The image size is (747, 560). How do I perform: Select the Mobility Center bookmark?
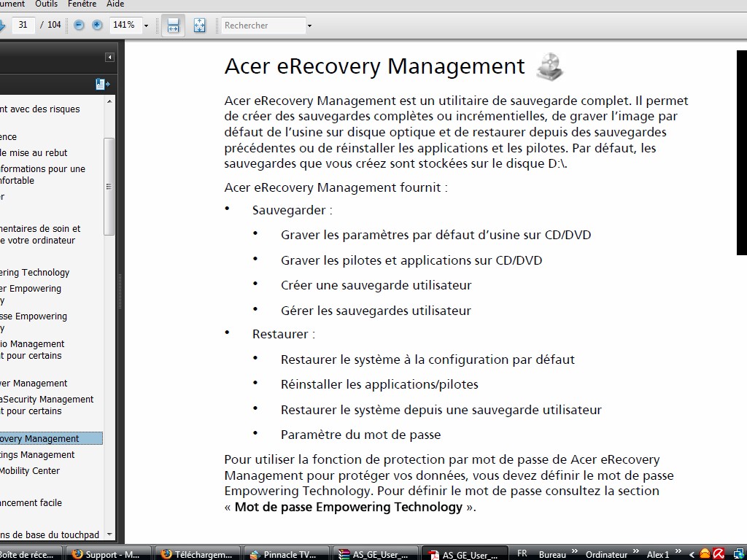(x=30, y=471)
